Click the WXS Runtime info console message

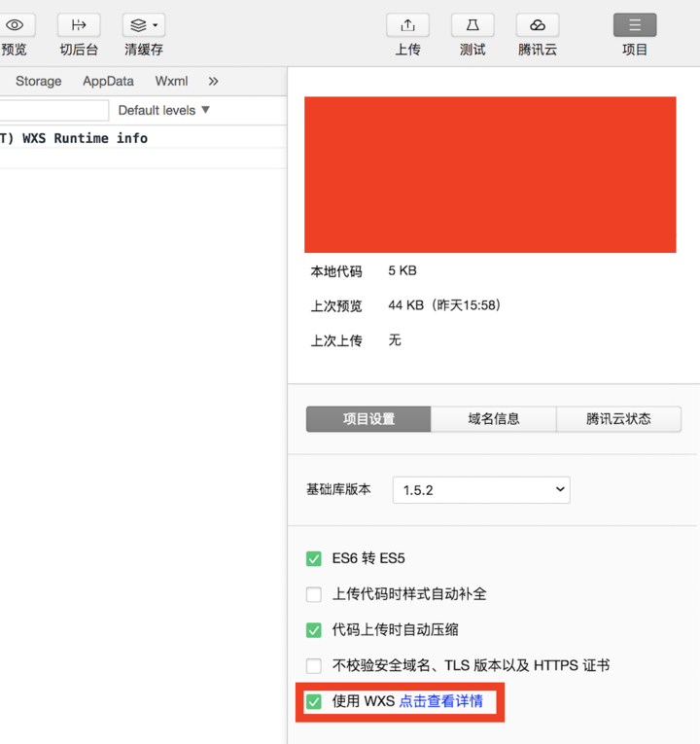74,138
